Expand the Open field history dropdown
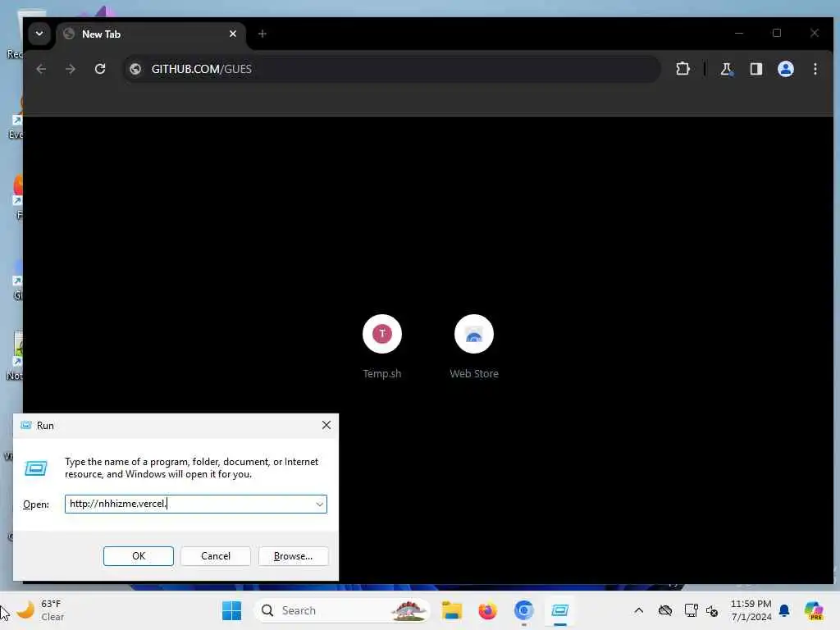This screenshot has width=840, height=630. [x=319, y=504]
